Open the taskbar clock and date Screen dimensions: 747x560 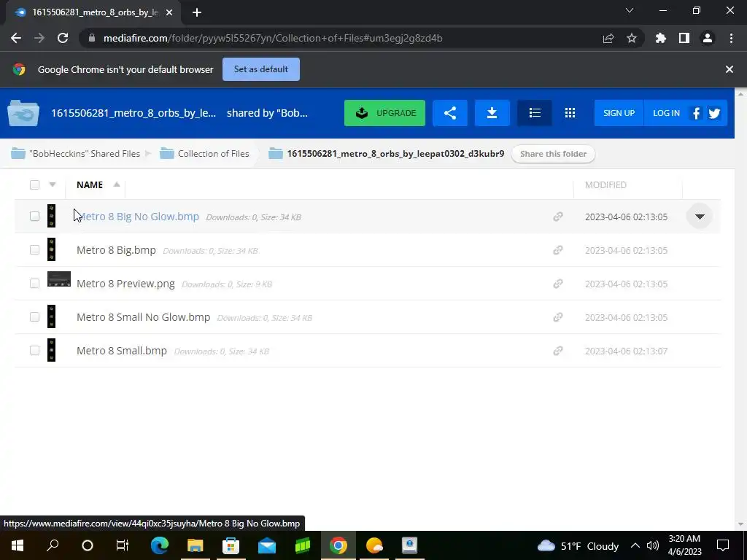(684, 545)
